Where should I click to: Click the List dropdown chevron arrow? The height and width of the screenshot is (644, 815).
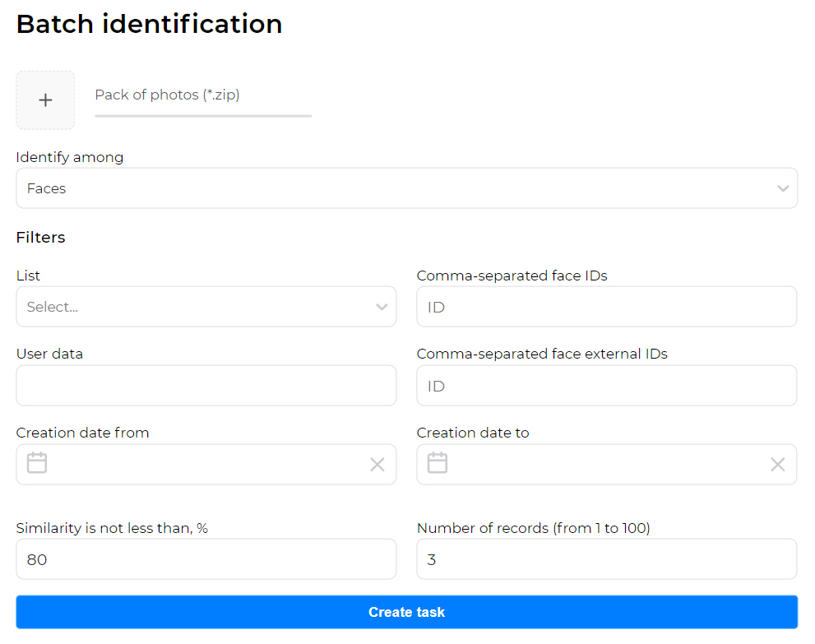382,308
